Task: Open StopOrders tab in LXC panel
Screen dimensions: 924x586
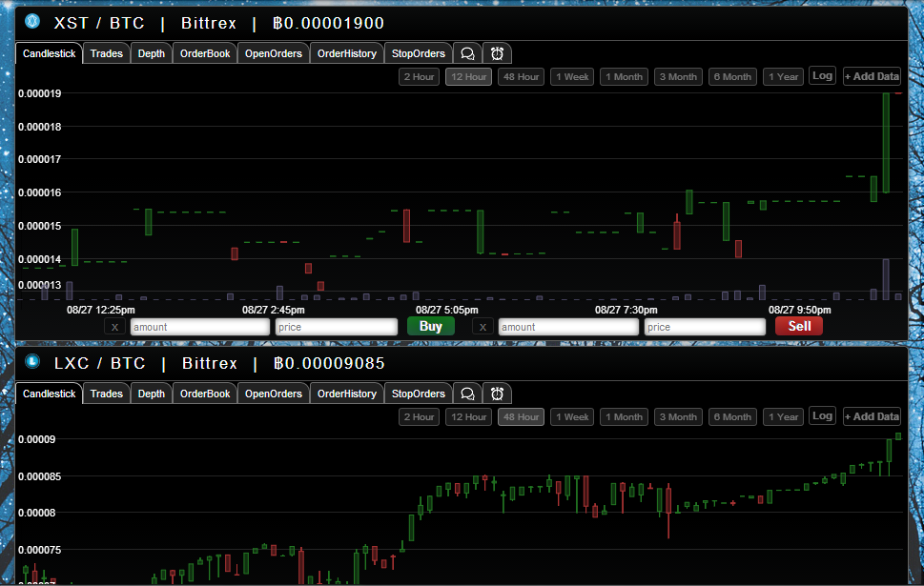Action: click(x=419, y=394)
